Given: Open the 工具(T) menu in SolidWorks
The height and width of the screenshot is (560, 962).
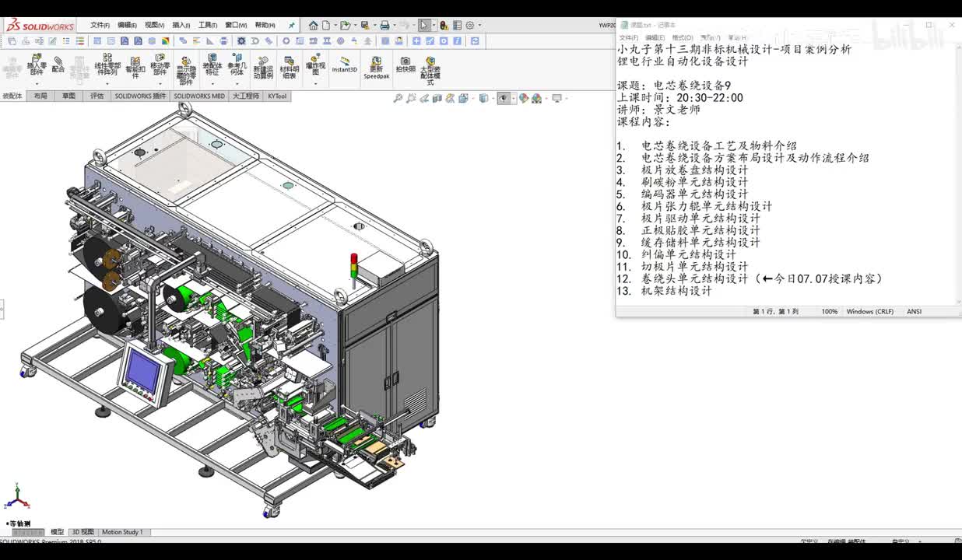Looking at the screenshot, I should click(208, 25).
